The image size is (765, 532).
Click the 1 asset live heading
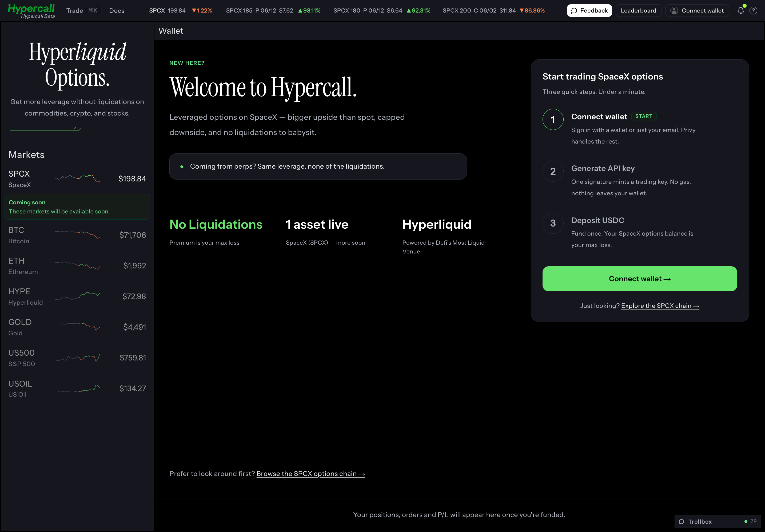317,224
